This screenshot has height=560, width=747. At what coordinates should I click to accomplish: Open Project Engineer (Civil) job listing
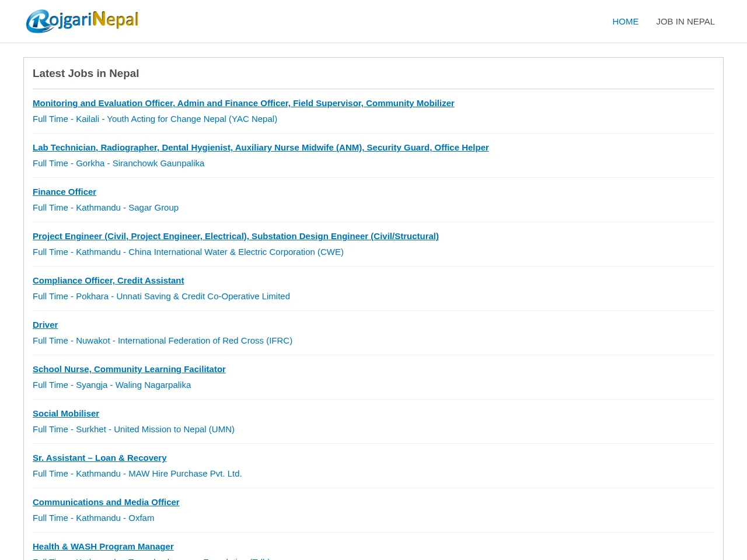[236, 236]
